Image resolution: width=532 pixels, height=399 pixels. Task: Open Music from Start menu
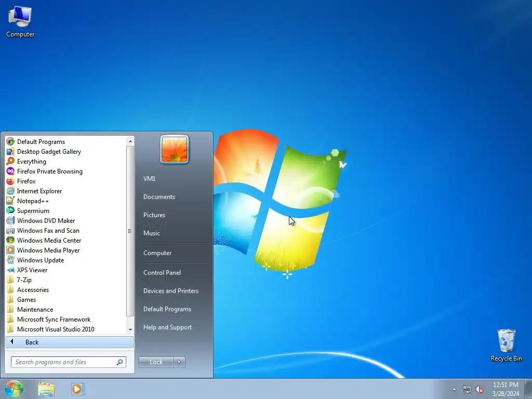tap(152, 233)
